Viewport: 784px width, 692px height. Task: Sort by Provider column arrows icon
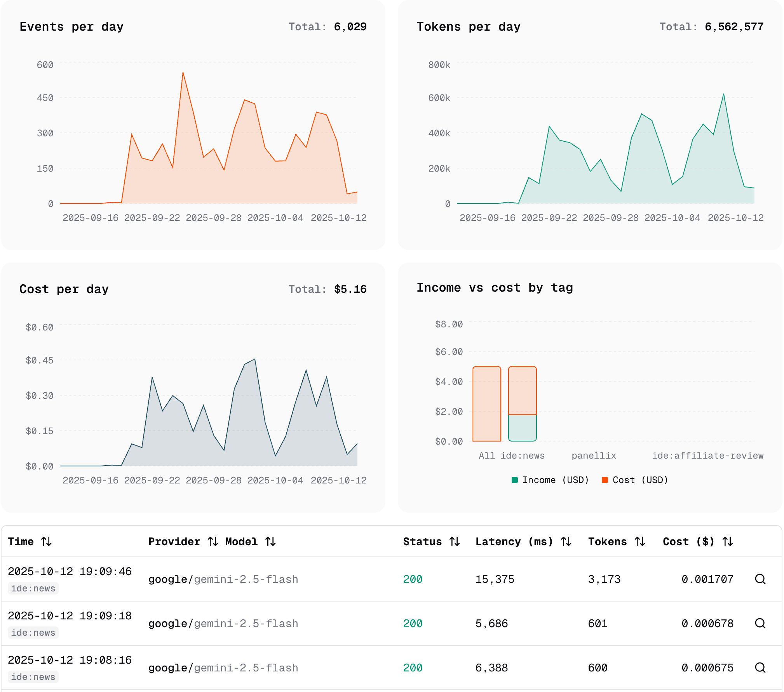click(x=213, y=541)
